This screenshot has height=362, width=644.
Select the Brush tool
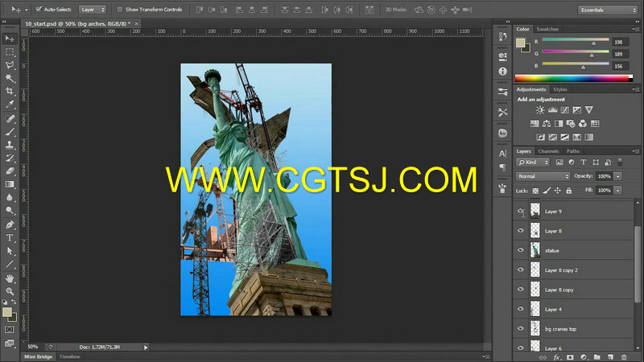10,132
